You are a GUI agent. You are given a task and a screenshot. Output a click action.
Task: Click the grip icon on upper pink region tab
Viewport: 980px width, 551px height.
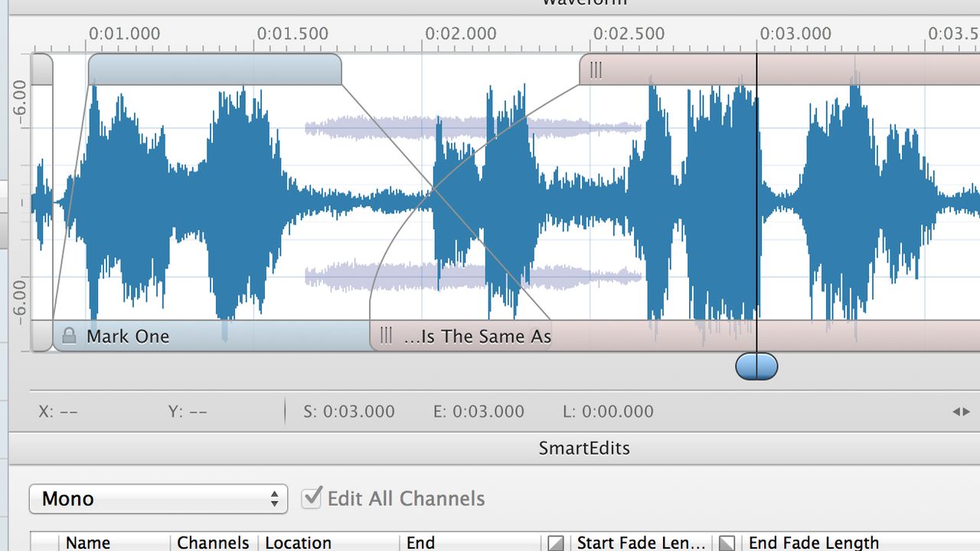click(596, 70)
